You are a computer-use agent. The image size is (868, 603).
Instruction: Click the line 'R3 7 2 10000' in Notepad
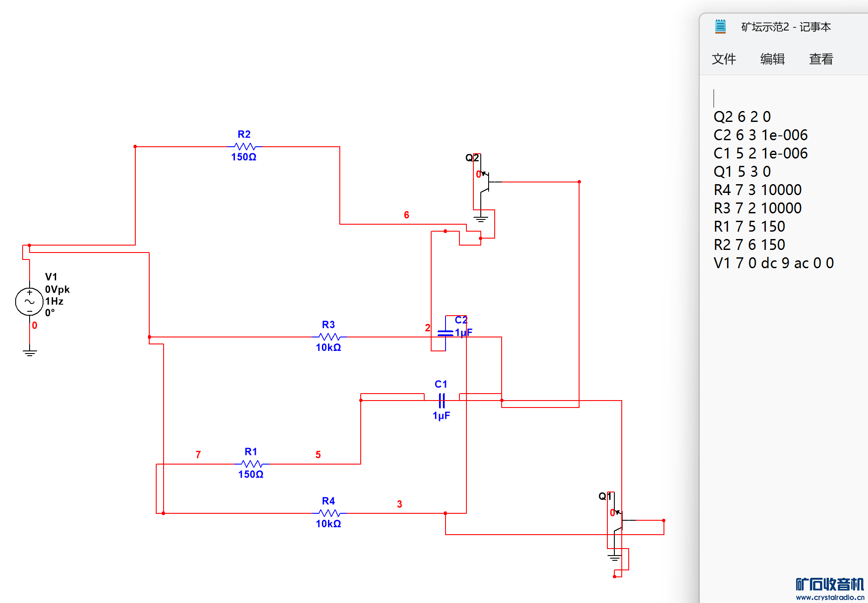point(757,208)
